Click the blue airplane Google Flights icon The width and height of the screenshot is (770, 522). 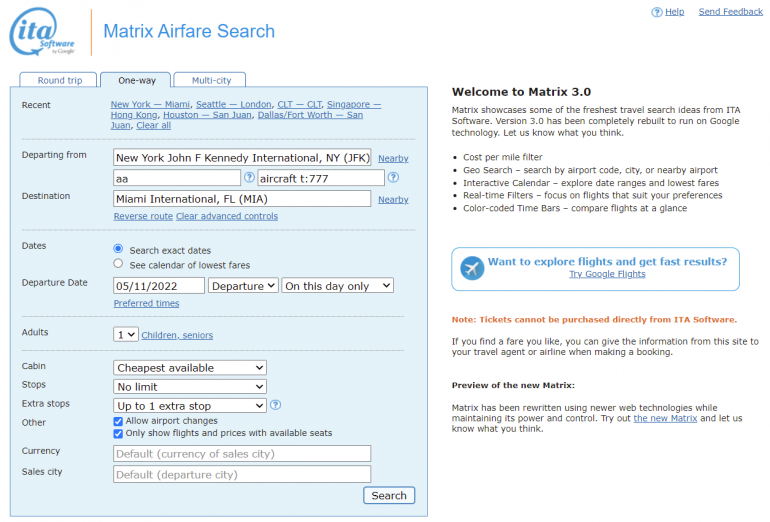point(471,268)
